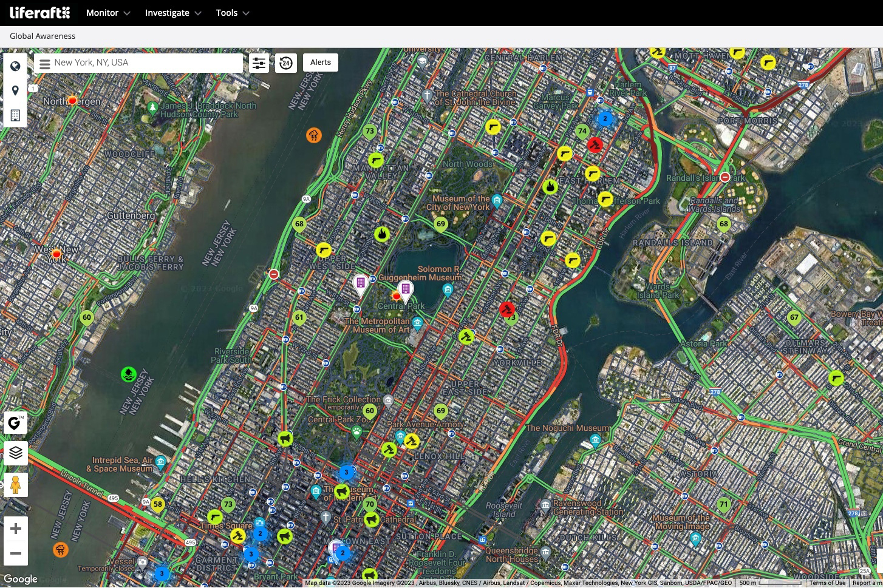Select the building icon in the sidebar
Screen dimensions: 883x588
tap(15, 115)
